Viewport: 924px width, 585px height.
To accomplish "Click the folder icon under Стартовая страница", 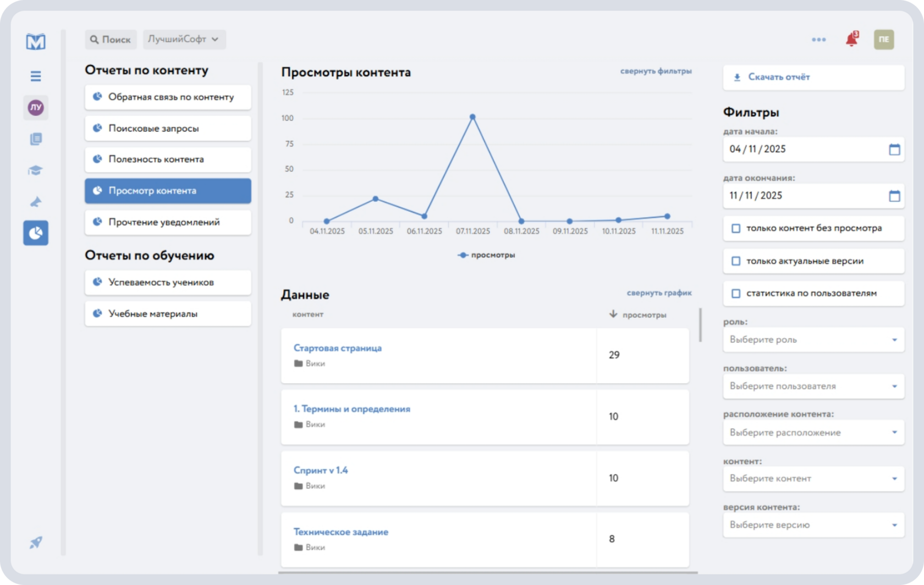I will click(298, 363).
